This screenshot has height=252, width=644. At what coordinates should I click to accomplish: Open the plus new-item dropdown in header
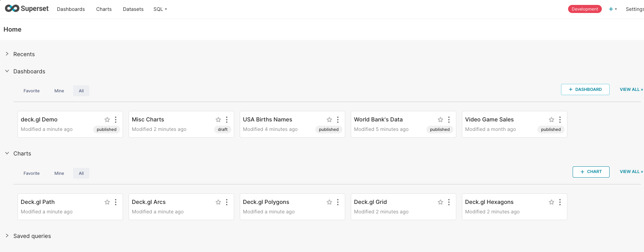click(613, 9)
